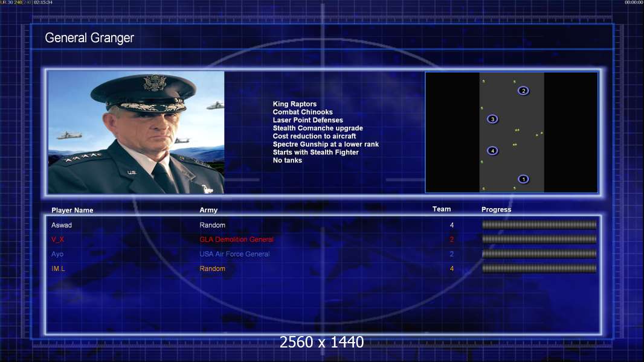
Task: Select player name V_X
Action: (57, 240)
